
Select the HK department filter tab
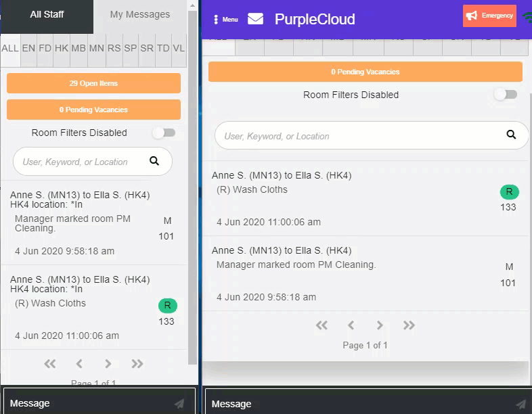point(62,48)
